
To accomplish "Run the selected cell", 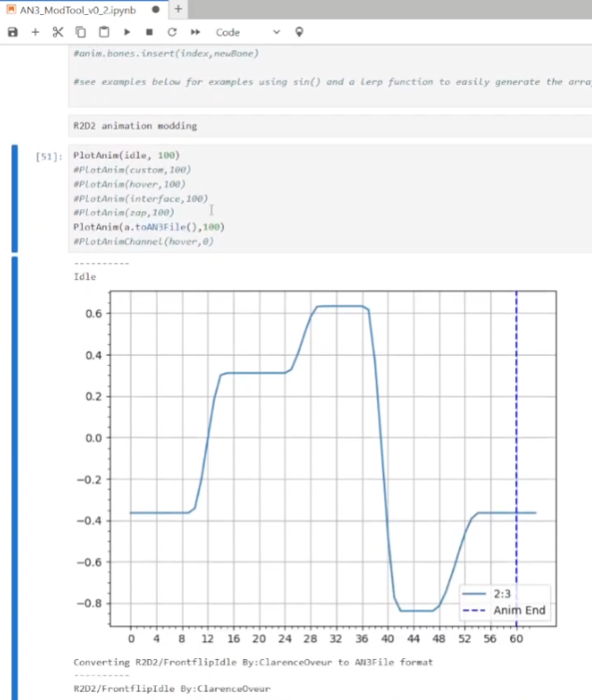I will tap(126, 32).
